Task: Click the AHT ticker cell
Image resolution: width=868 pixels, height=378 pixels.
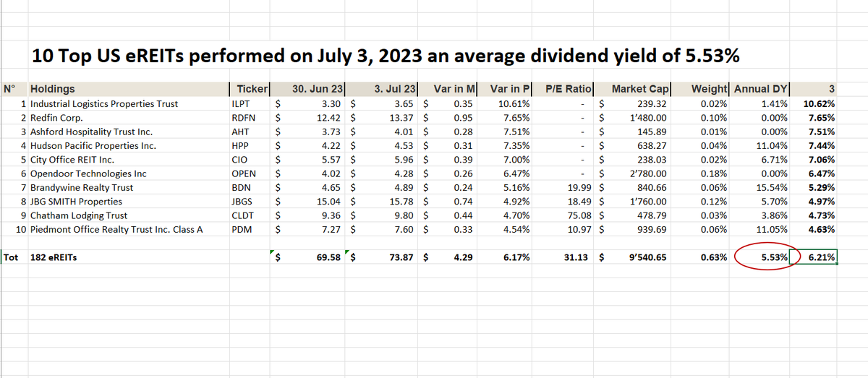Action: coord(250,132)
